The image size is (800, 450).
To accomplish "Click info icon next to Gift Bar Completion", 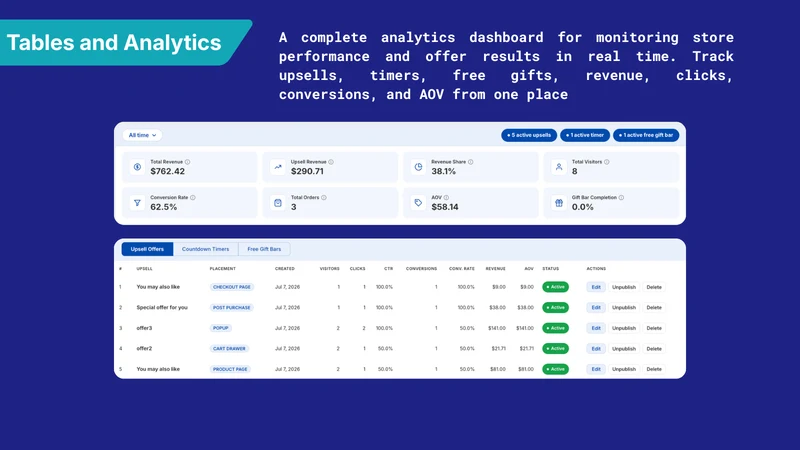I will [621, 197].
